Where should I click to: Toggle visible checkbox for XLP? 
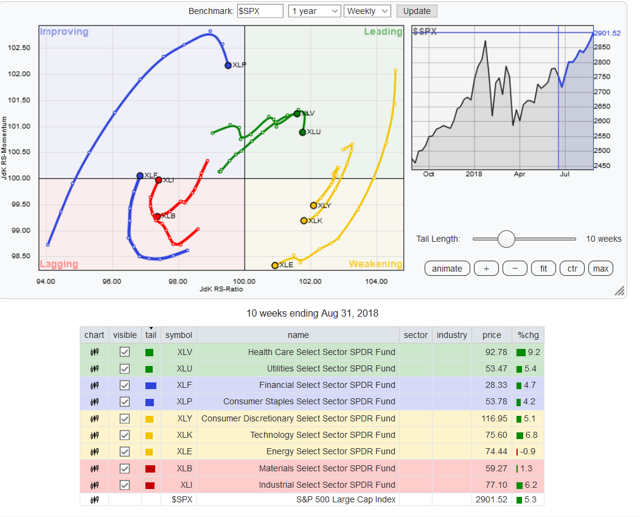click(124, 402)
